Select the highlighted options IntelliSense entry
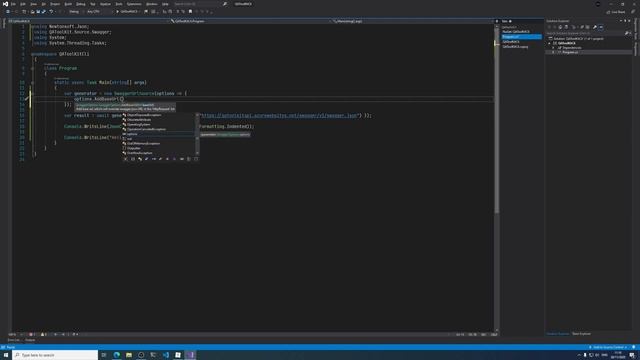Screen dimensions: 640x360 pos(158,134)
